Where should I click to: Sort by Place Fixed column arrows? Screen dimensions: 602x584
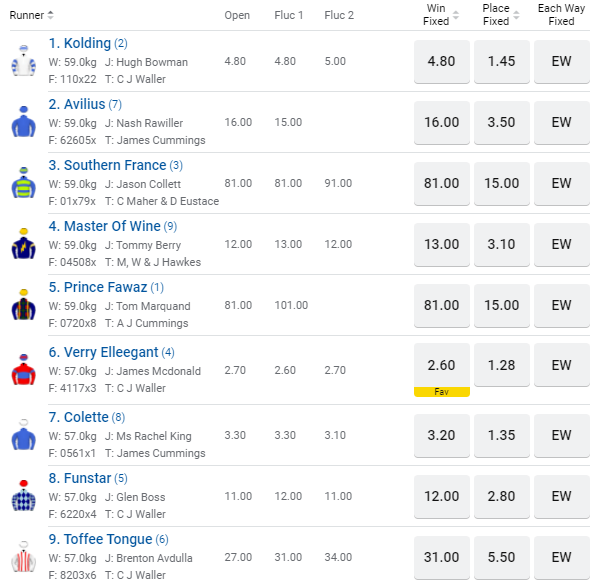tap(517, 15)
